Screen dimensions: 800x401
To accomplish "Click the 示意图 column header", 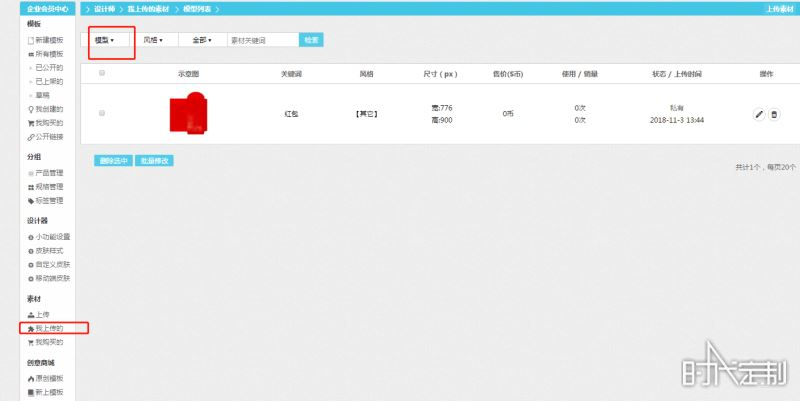I will click(188, 74).
